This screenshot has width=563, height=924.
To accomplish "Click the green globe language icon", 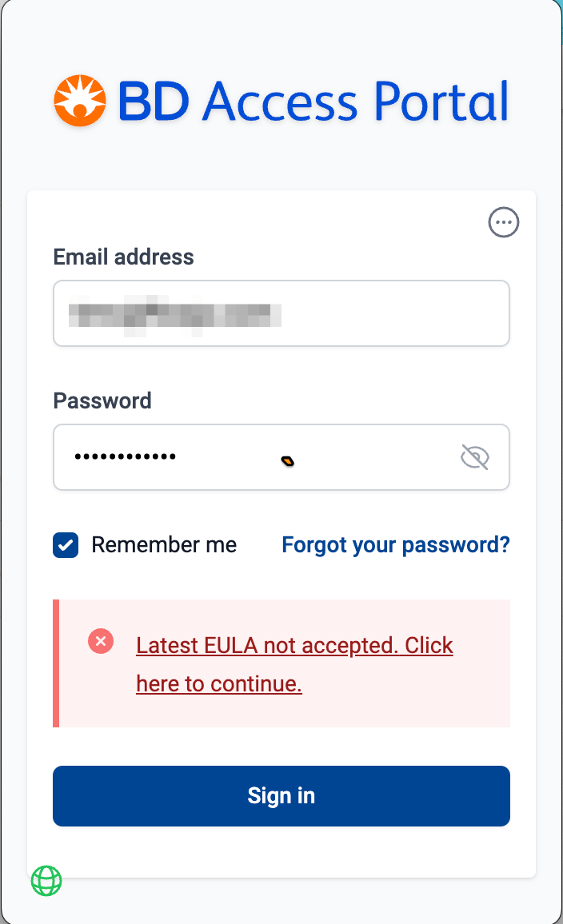I will 46,881.
